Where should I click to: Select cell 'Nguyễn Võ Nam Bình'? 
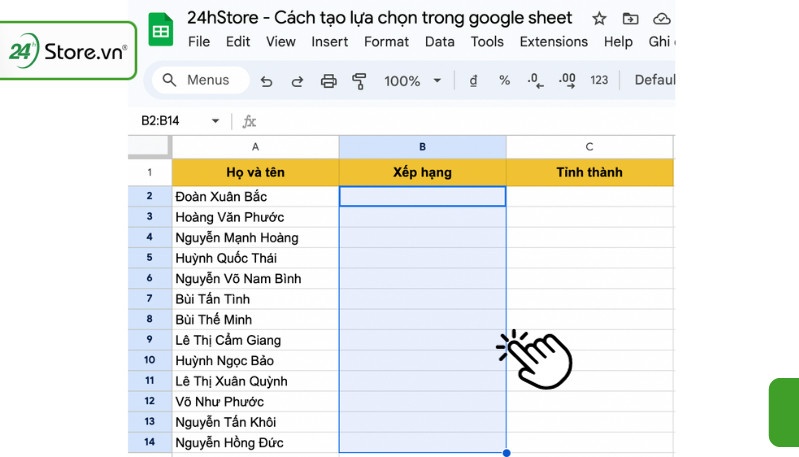click(255, 278)
